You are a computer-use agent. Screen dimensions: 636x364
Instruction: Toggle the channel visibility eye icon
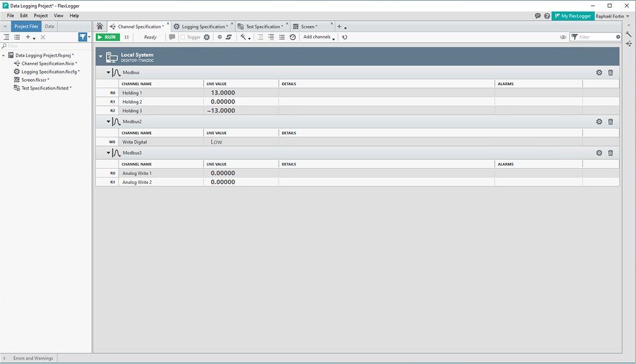(x=563, y=37)
